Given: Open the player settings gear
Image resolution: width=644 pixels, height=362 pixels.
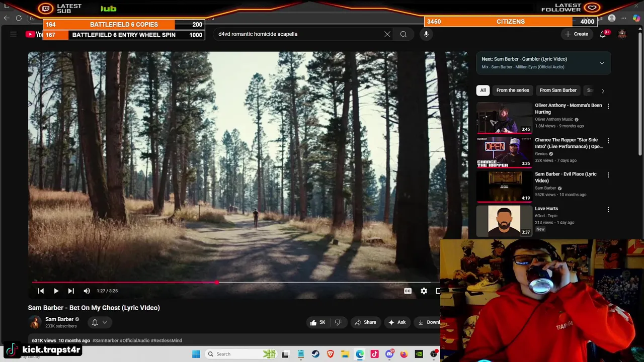Looking at the screenshot, I should pos(424,291).
